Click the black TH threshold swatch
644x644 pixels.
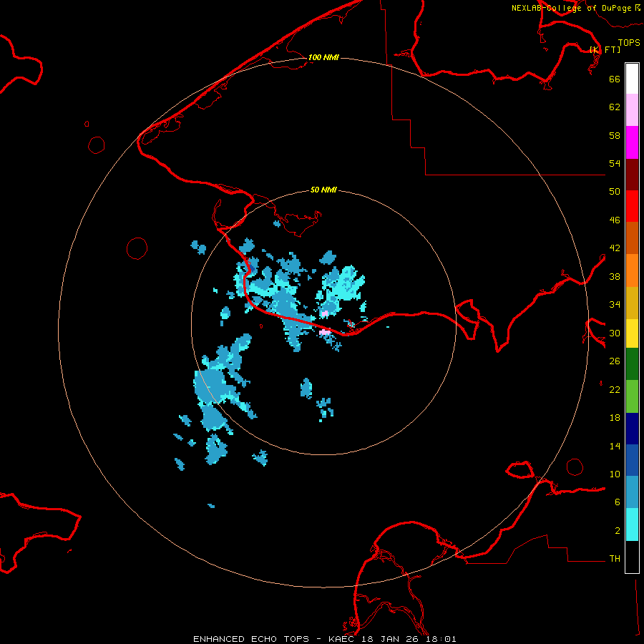coord(632,557)
